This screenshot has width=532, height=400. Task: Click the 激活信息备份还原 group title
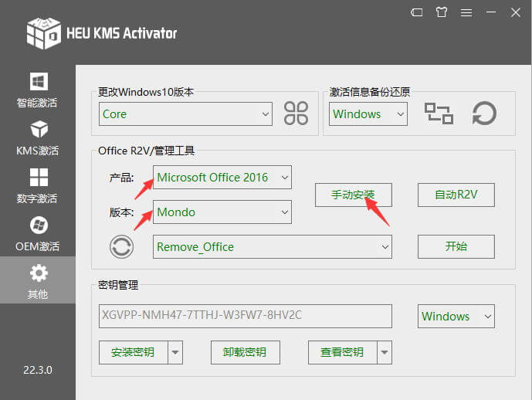point(370,92)
